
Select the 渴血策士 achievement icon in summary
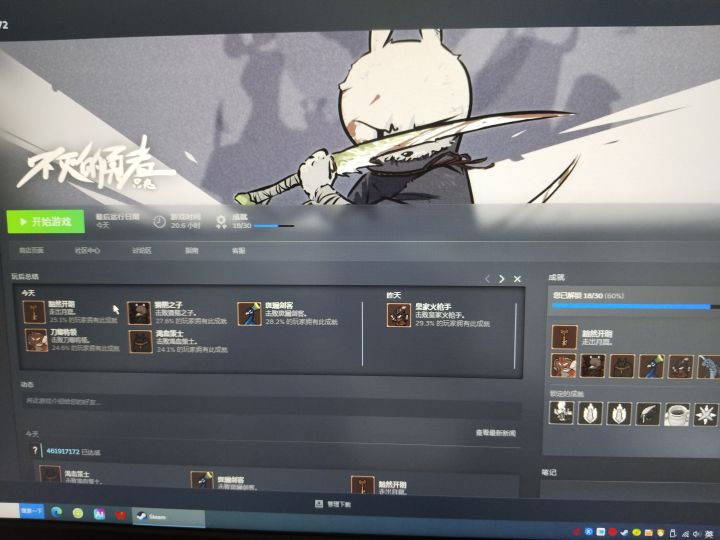click(x=141, y=342)
